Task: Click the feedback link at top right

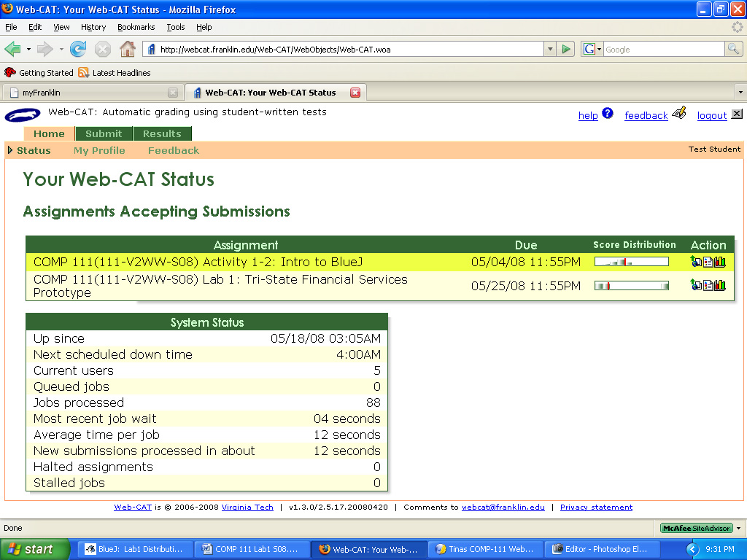Action: point(646,115)
